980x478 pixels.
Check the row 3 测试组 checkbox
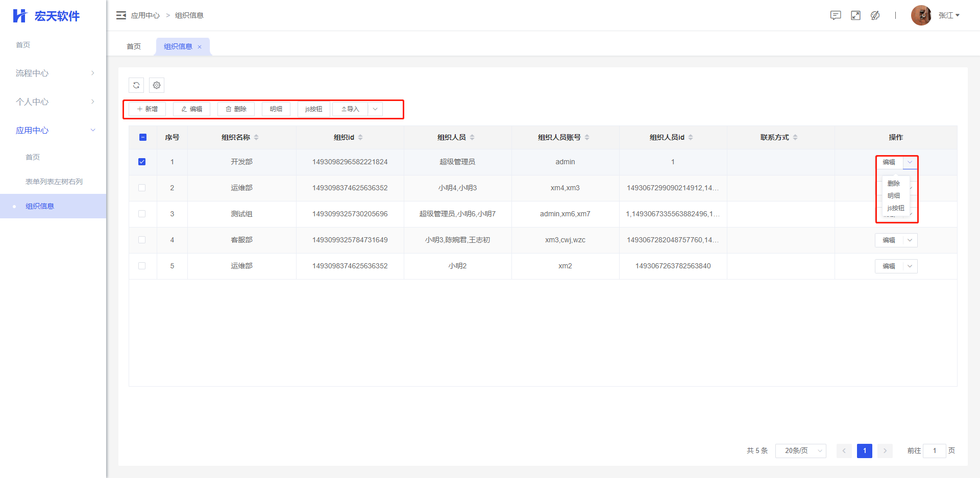(142, 214)
